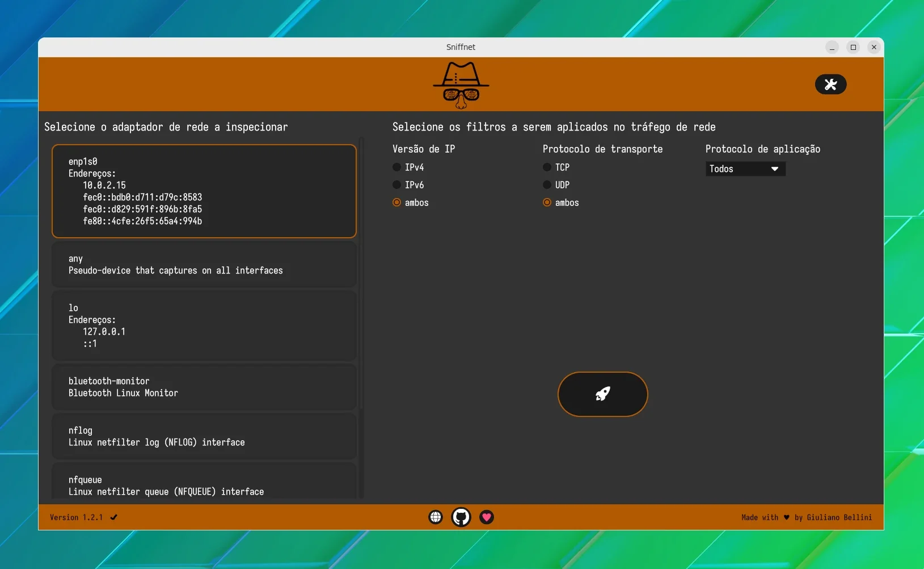924x569 pixels.
Task: Click the adapter list scrollbar
Action: (x=361, y=318)
